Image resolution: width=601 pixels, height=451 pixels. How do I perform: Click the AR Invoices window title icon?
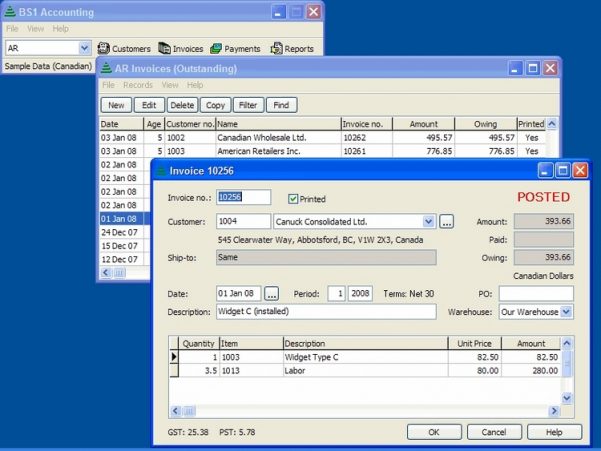click(x=106, y=69)
